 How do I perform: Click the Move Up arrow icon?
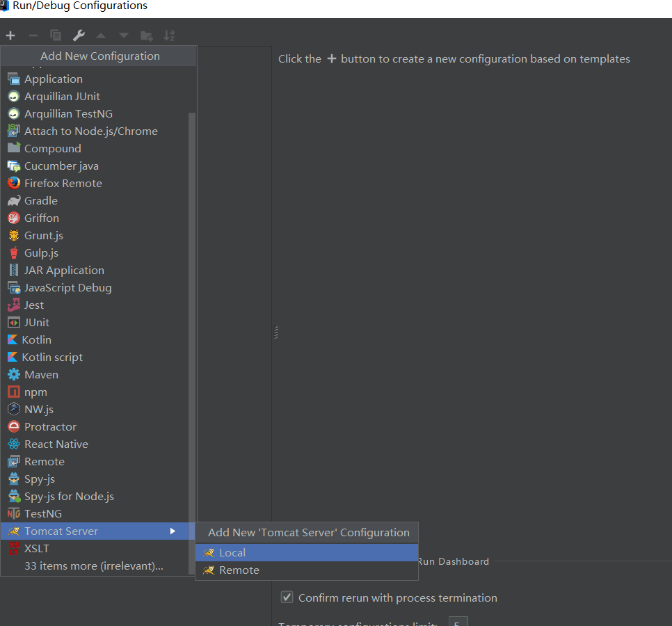pyautogui.click(x=101, y=35)
